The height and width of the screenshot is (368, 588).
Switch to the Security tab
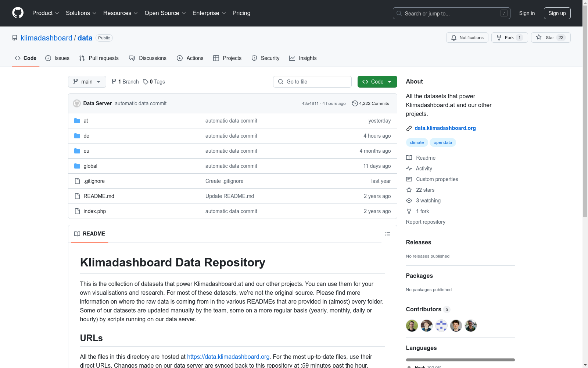pos(265,58)
